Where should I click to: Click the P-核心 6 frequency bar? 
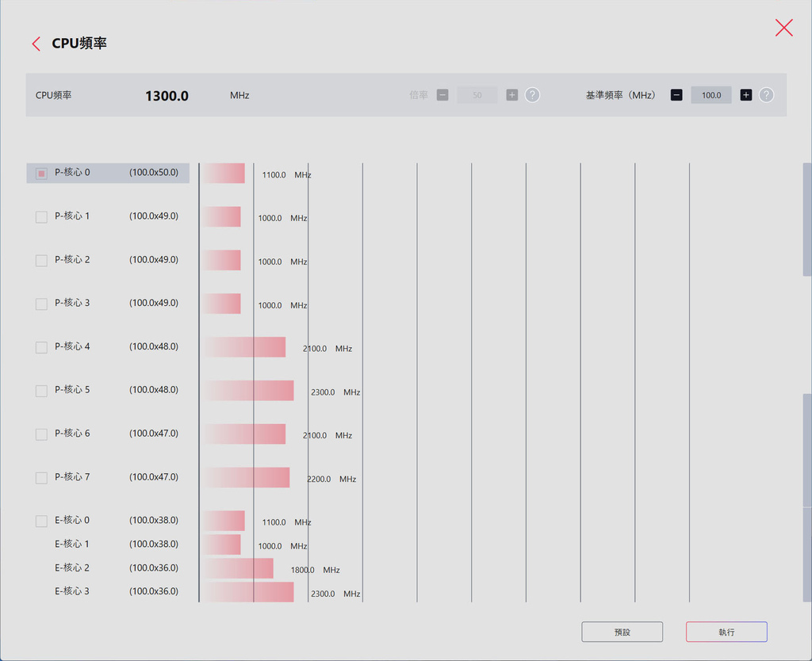click(x=243, y=434)
